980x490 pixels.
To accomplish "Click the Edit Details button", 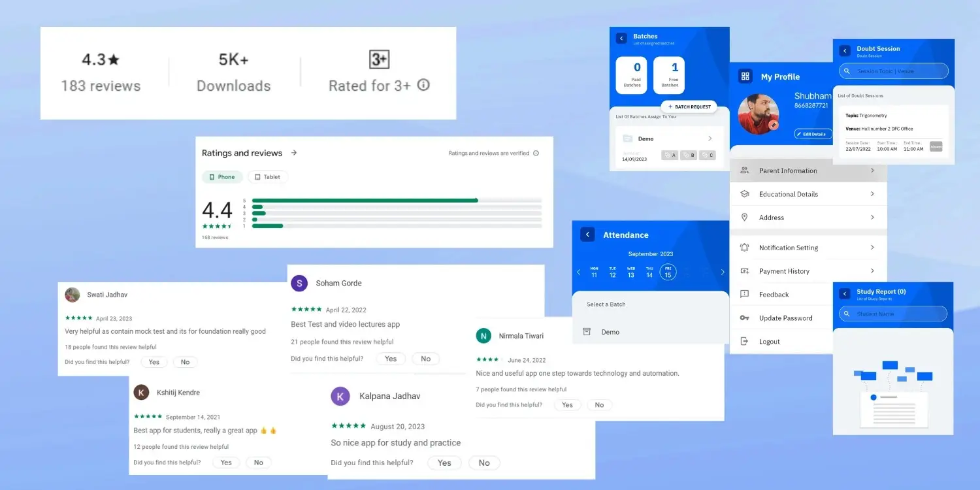I will [x=813, y=134].
